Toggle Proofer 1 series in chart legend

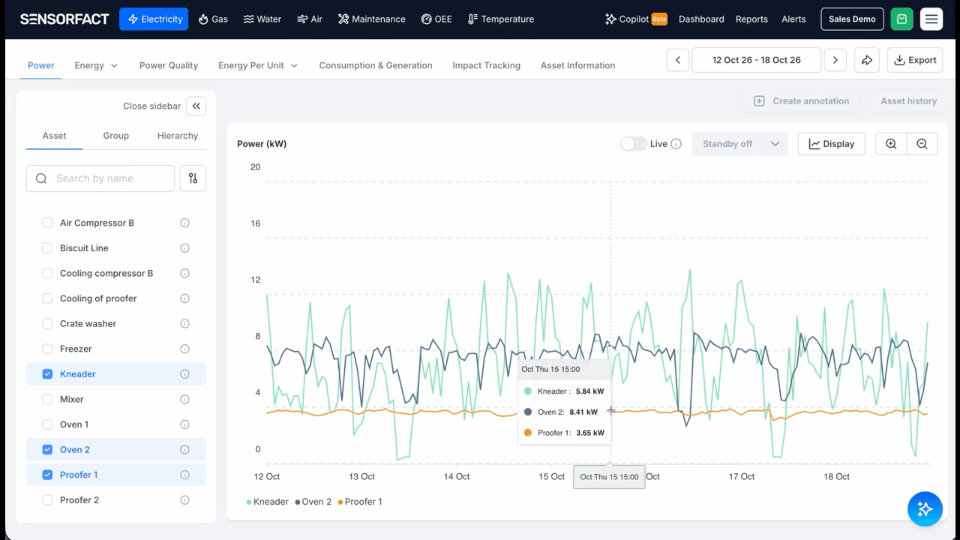pyautogui.click(x=359, y=501)
